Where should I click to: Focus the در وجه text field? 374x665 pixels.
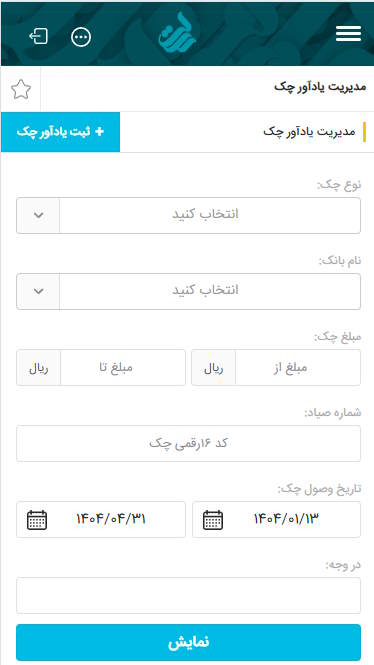[188, 595]
